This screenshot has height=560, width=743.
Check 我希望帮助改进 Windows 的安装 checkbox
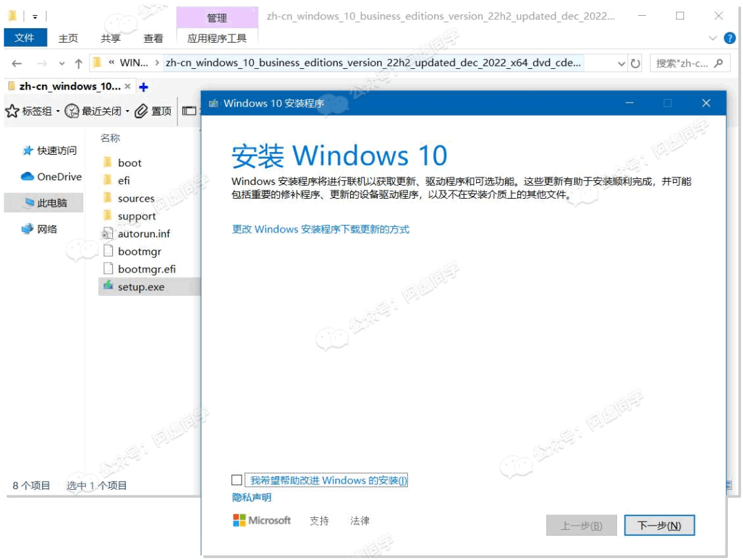pos(237,480)
